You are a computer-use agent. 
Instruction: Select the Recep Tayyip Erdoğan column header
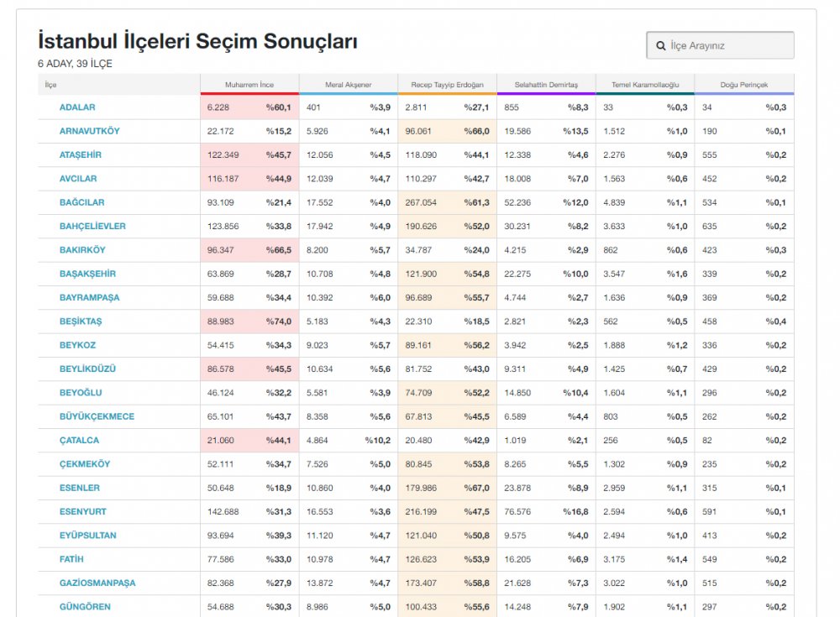447,85
